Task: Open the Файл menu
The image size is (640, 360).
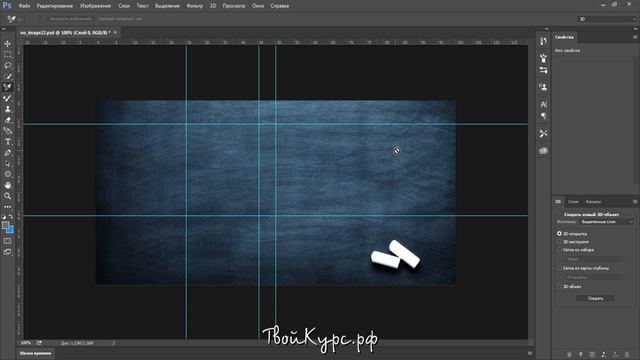Action: pyautogui.click(x=24, y=6)
